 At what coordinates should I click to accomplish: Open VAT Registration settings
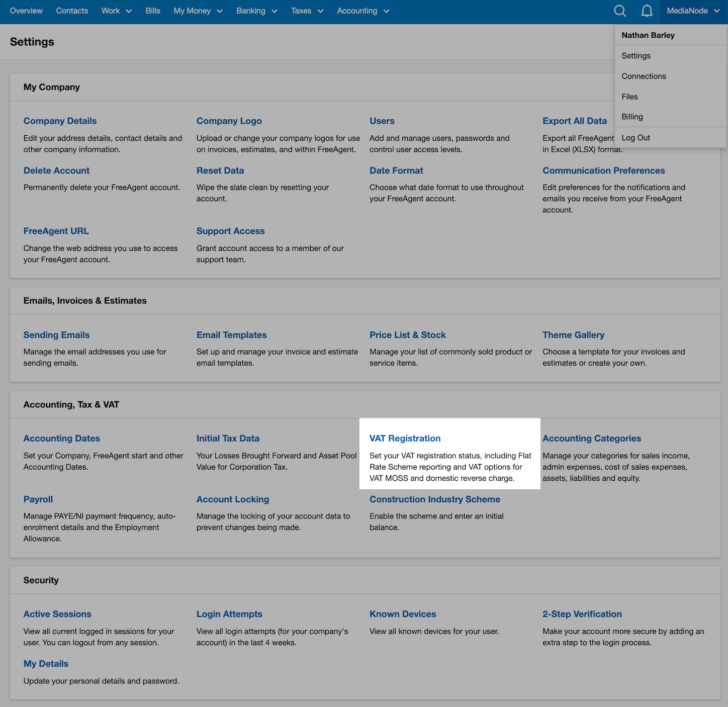tap(405, 438)
